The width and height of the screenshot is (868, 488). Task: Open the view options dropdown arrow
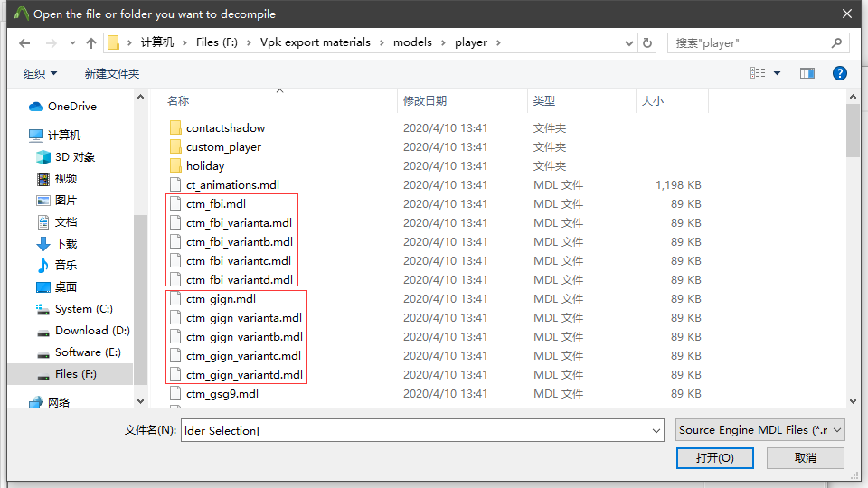pyautogui.click(x=777, y=73)
